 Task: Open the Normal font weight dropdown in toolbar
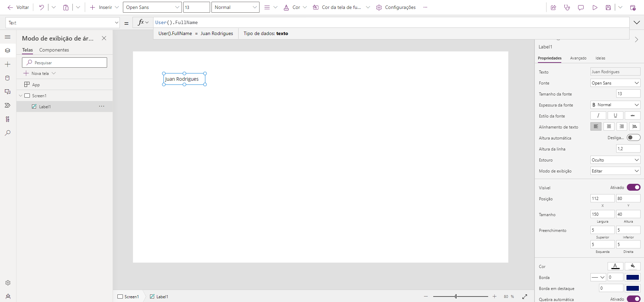(235, 7)
